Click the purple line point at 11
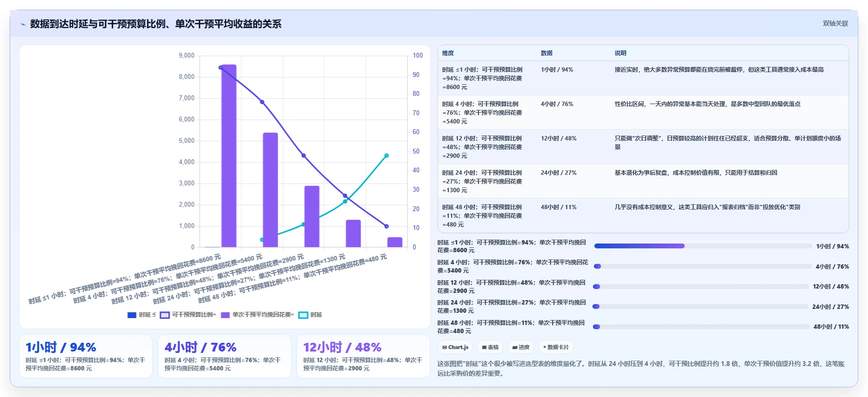 click(386, 226)
